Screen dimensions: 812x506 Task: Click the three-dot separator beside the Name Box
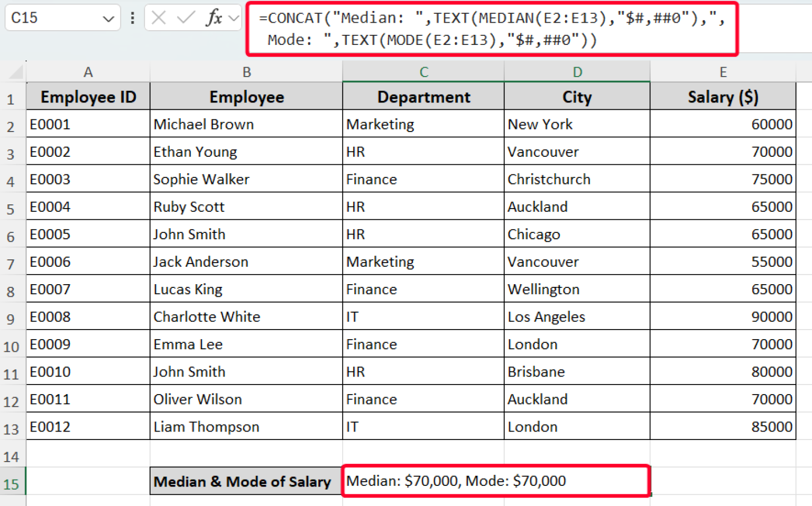pos(132,17)
